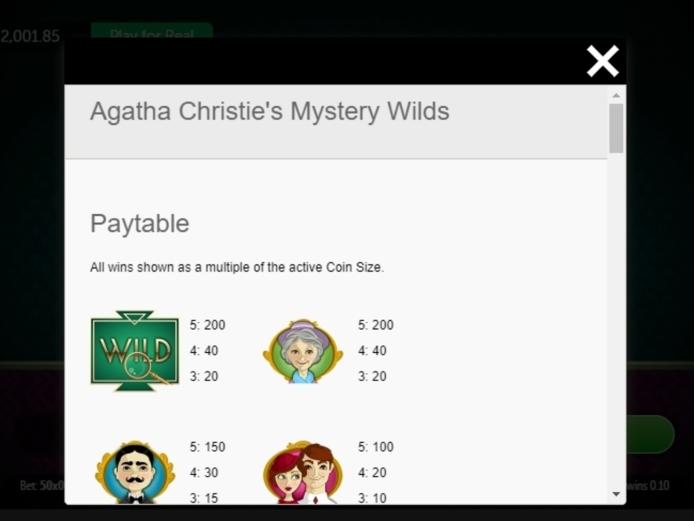Click the detective's payout 5: 150
This screenshot has width=694, height=521.
click(x=208, y=447)
